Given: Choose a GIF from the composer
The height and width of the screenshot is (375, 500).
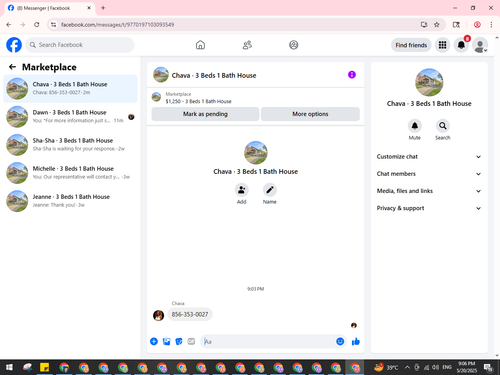Looking at the screenshot, I should pyautogui.click(x=191, y=341).
